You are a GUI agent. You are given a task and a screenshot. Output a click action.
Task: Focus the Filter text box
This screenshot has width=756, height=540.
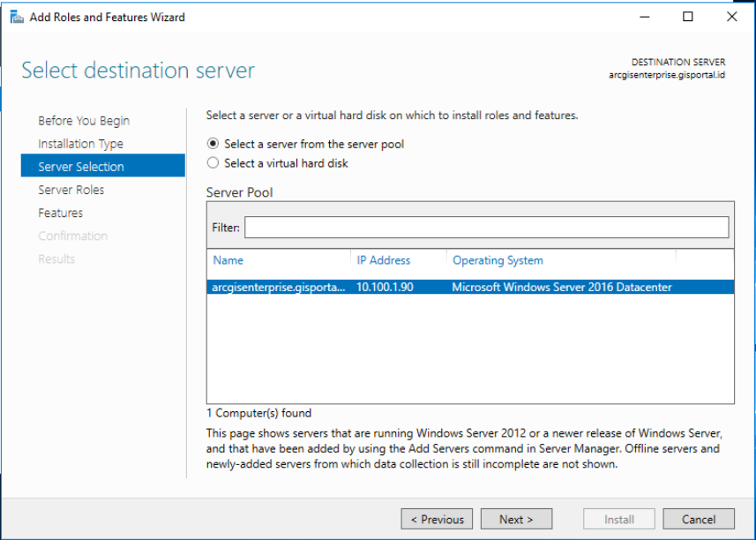(x=486, y=227)
